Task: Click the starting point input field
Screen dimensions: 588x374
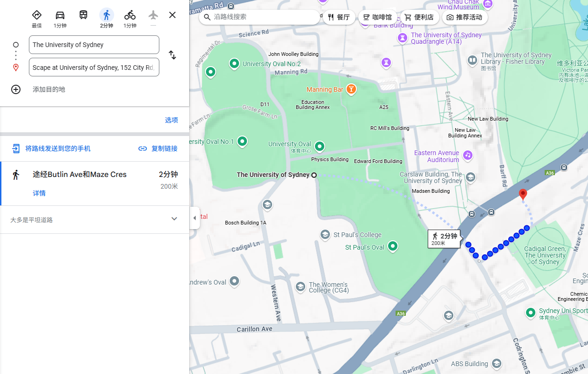Action: point(94,45)
